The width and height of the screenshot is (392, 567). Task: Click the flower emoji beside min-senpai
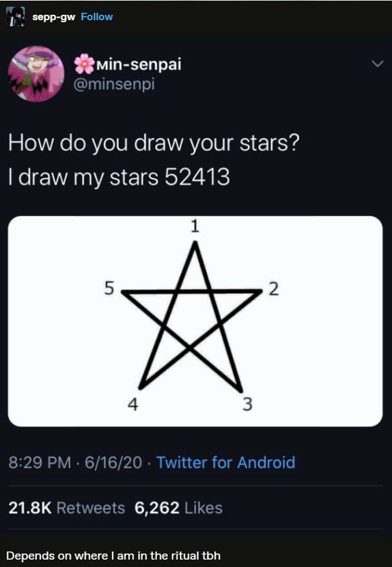coord(85,63)
